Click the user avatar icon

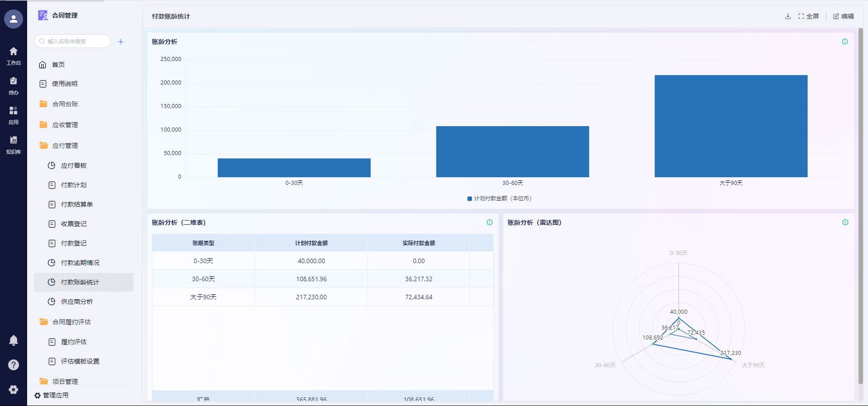(14, 19)
